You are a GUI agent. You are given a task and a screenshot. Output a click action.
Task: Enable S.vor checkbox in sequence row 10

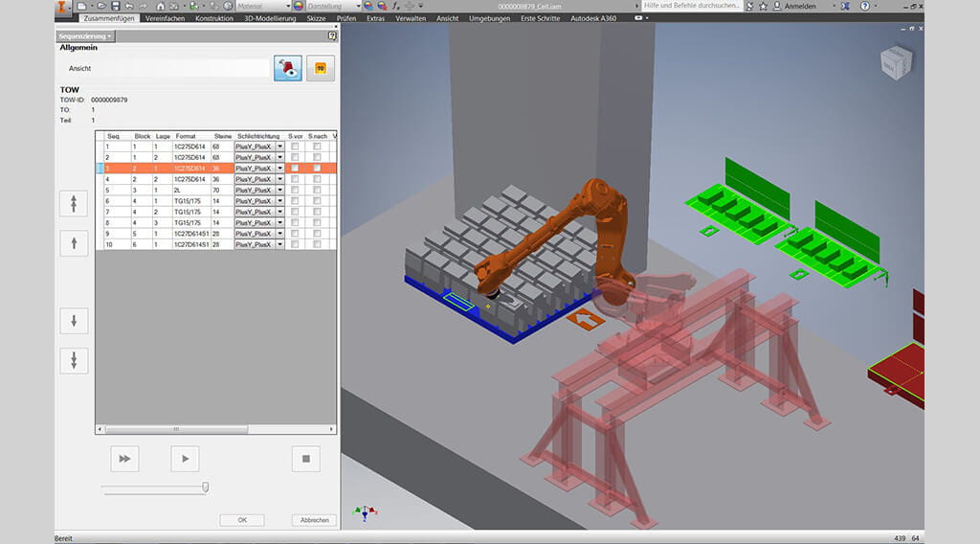click(295, 244)
